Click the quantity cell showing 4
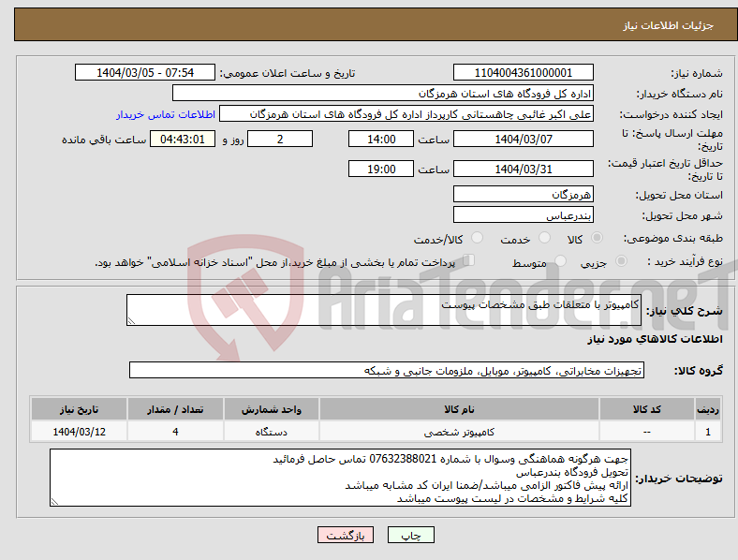 point(175,432)
